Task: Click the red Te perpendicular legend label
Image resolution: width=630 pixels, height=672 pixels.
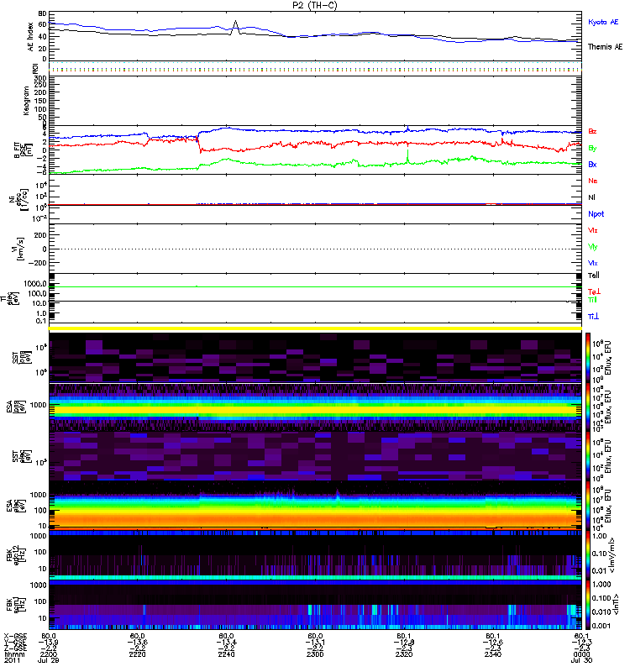Action: [594, 291]
